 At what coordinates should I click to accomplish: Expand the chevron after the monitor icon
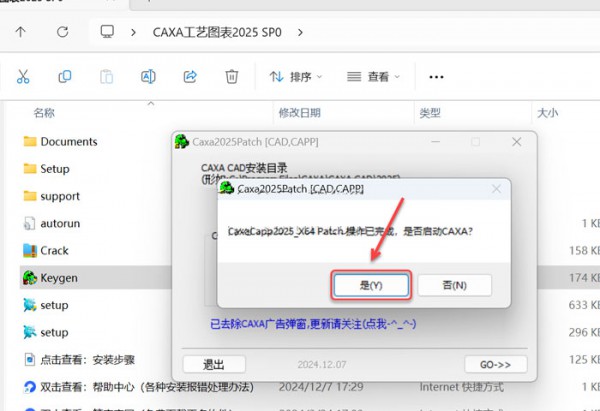click(x=133, y=33)
